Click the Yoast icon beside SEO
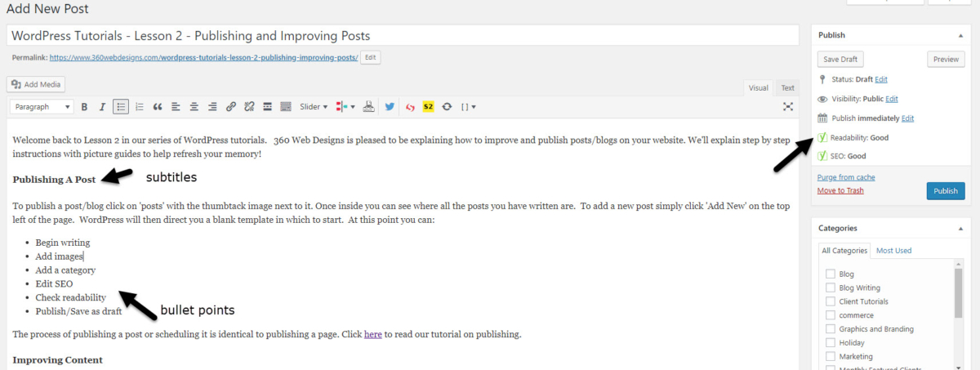Image resolution: width=980 pixels, height=370 pixels. click(822, 155)
